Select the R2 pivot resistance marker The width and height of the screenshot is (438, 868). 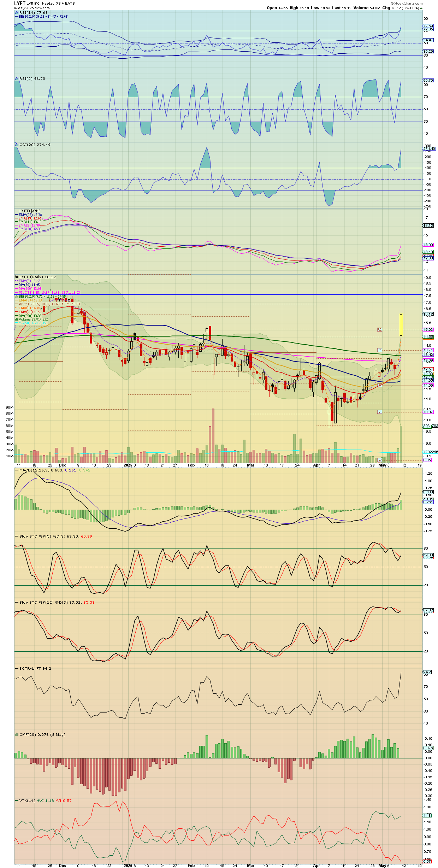pos(380,329)
